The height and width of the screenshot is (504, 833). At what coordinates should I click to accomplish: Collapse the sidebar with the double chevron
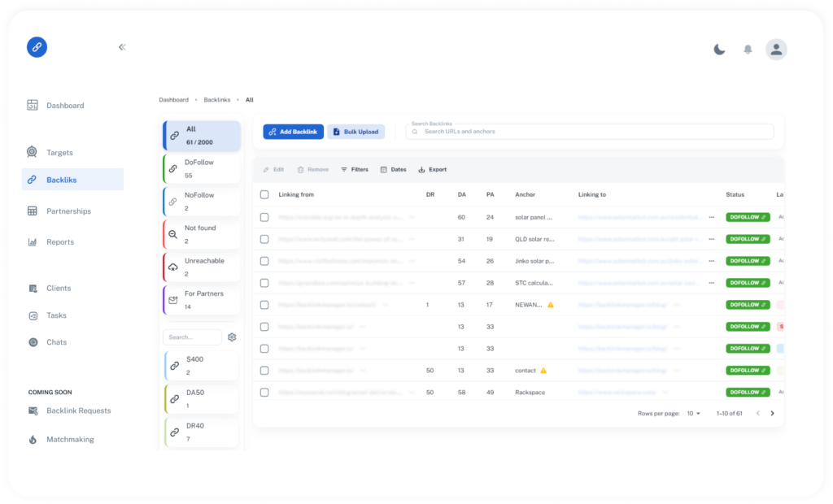coord(122,47)
